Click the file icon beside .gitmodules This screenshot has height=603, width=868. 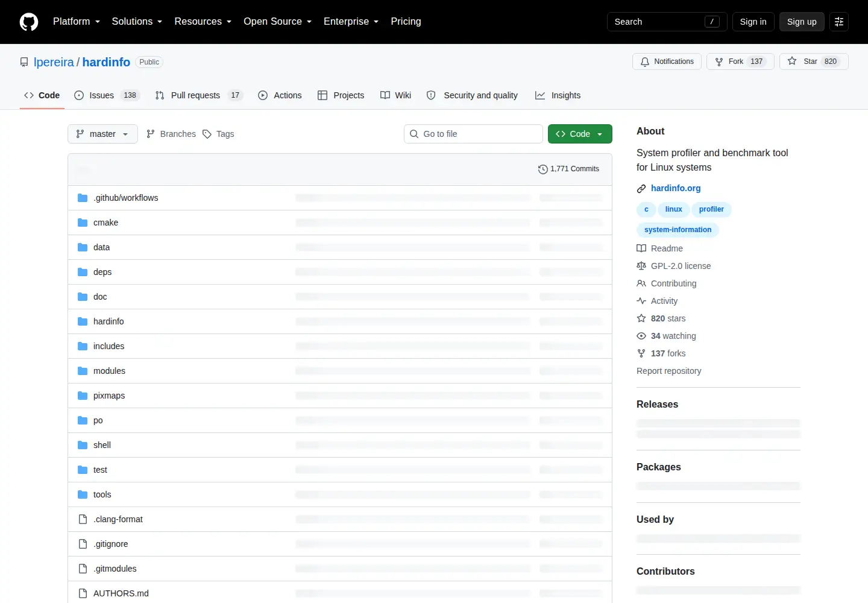[83, 569]
